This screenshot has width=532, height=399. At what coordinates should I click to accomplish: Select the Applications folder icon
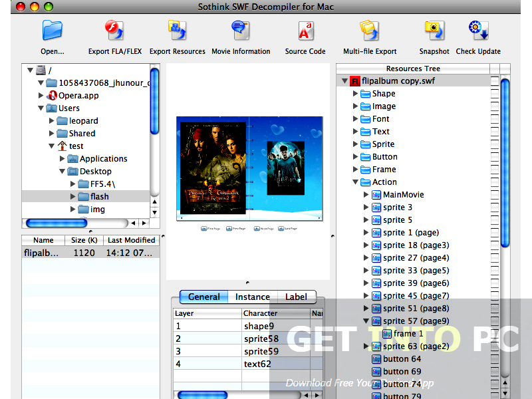72,159
